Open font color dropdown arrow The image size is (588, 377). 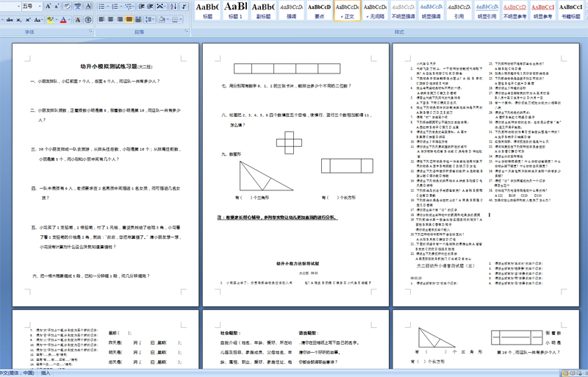(69, 20)
